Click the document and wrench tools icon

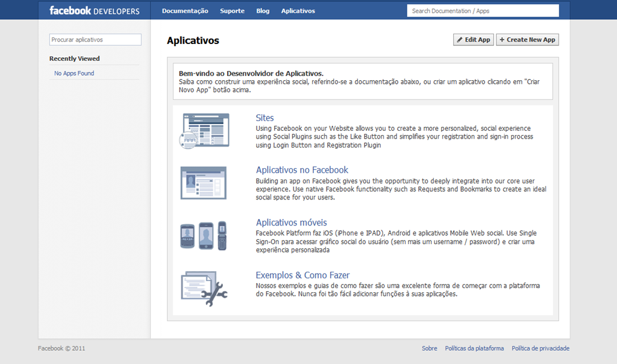tap(204, 289)
